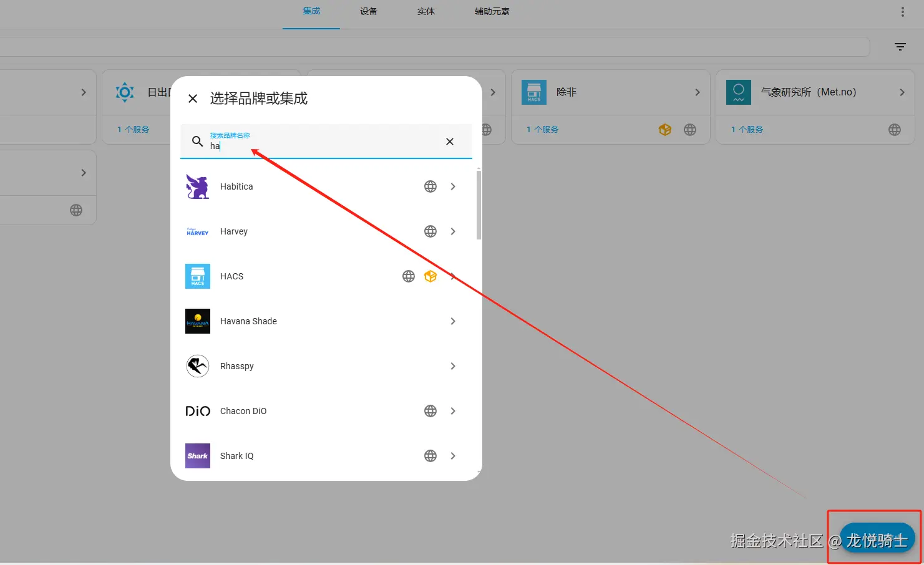Click globe icon on Shark IQ row
The image size is (924, 565).
tap(430, 456)
